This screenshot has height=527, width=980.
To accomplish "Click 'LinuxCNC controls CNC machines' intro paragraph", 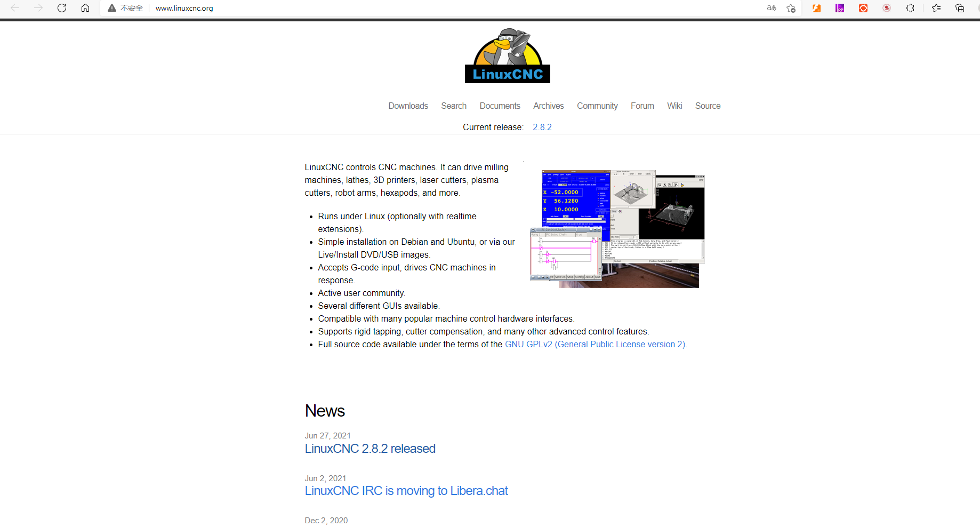I will [x=406, y=180].
